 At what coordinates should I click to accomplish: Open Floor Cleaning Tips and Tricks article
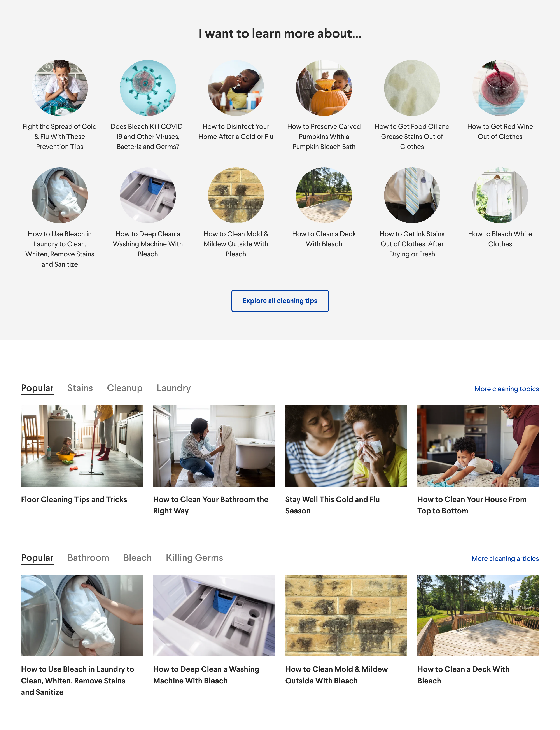pos(74,499)
